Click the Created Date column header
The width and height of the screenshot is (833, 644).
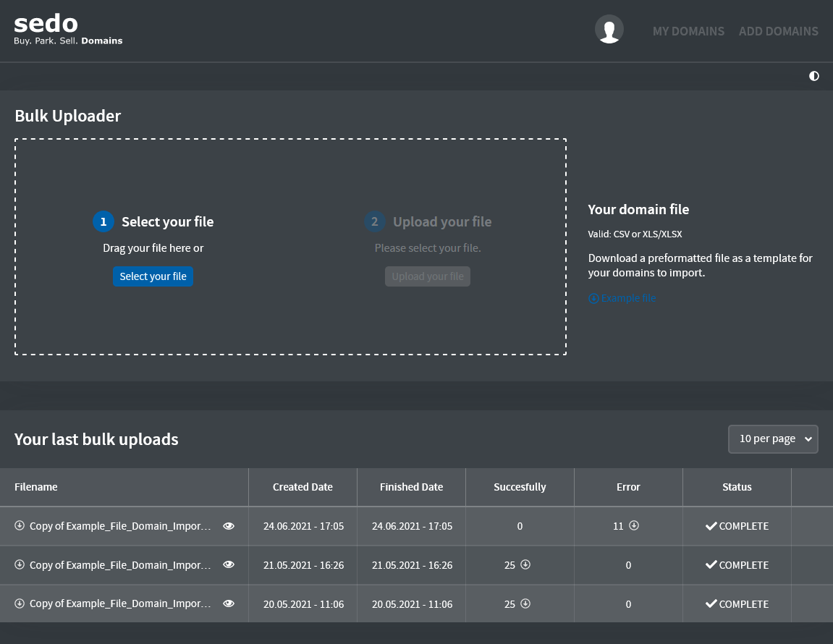point(303,487)
